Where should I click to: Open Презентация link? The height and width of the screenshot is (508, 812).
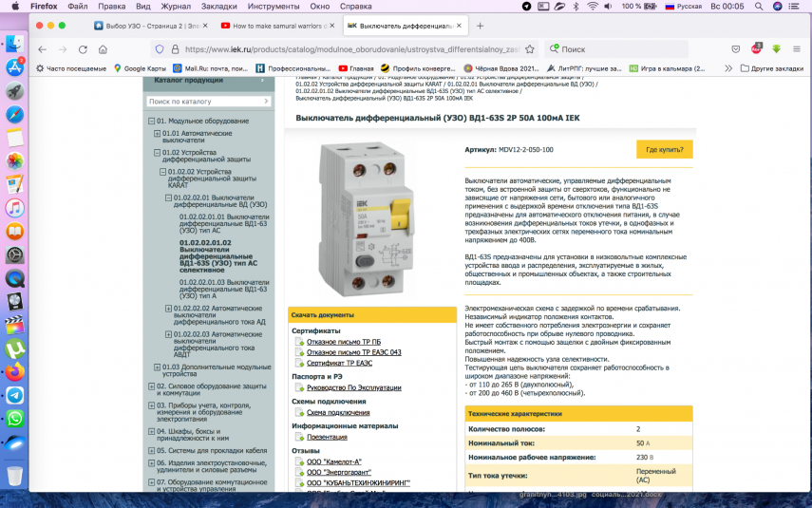pyautogui.click(x=327, y=437)
